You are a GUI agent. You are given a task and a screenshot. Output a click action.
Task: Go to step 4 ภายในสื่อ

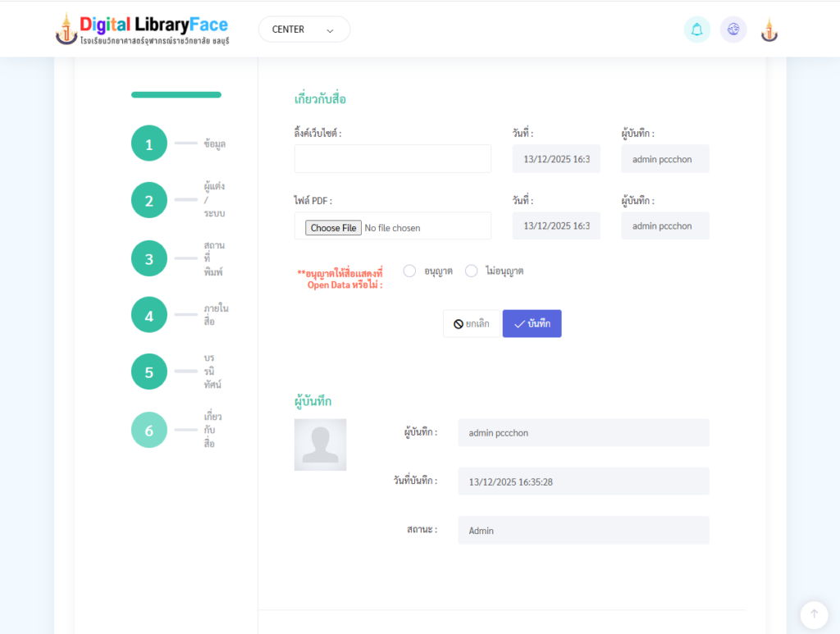(x=149, y=315)
